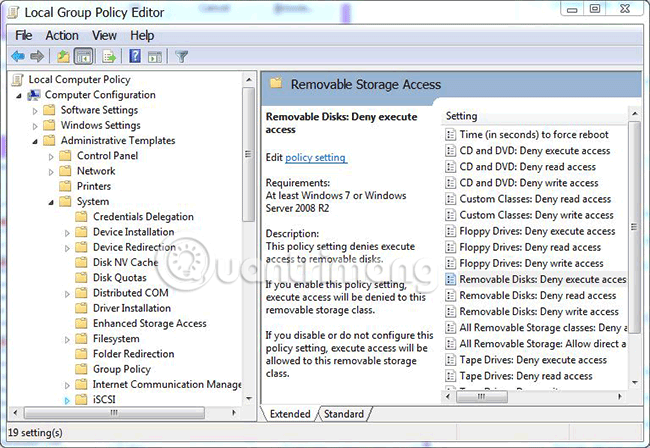Image resolution: width=650 pixels, height=448 pixels.
Task: Expand the Device Installation node
Action: [67, 233]
